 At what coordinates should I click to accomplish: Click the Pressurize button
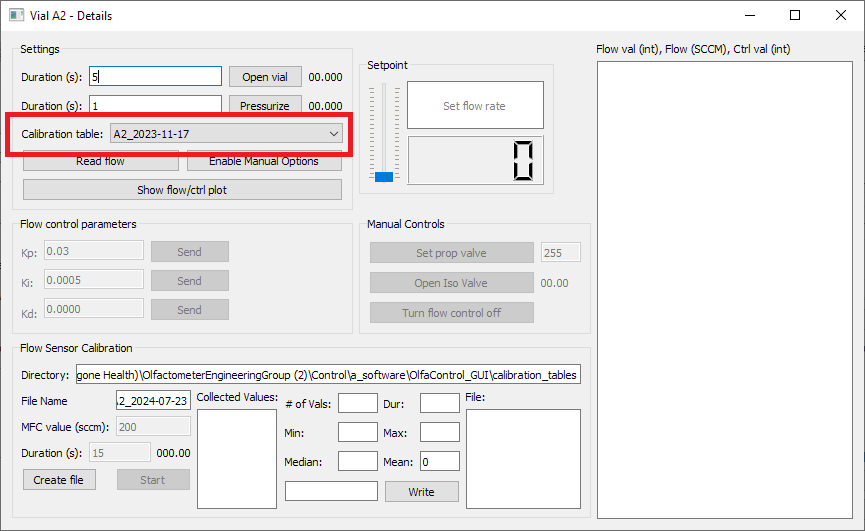[265, 104]
